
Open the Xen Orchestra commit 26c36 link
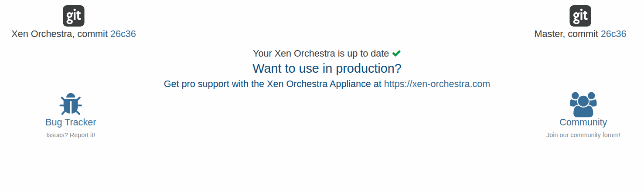click(123, 34)
